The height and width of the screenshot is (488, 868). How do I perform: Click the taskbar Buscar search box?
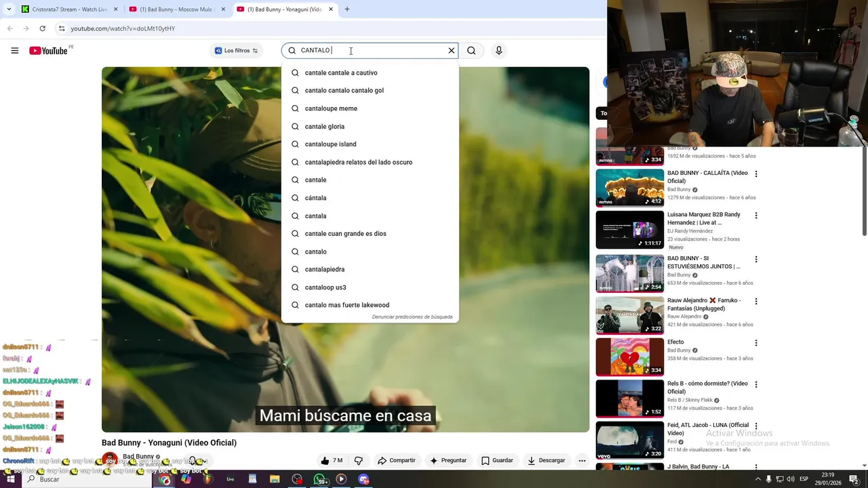pyautogui.click(x=88, y=479)
